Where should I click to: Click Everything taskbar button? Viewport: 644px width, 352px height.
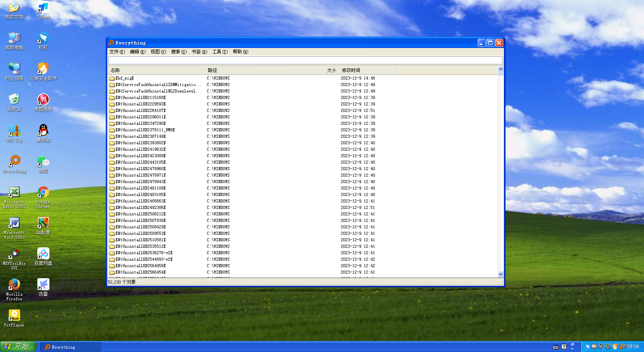[71, 347]
